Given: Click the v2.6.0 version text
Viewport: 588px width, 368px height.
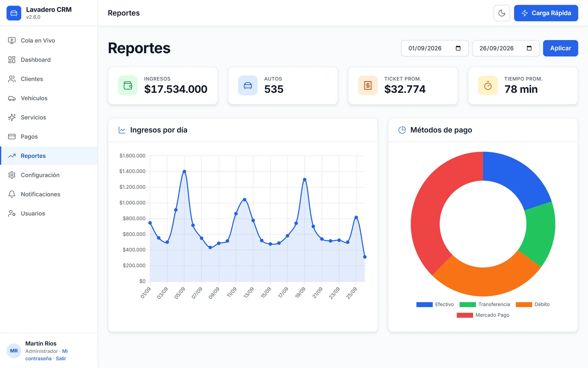Looking at the screenshot, I should [x=33, y=17].
